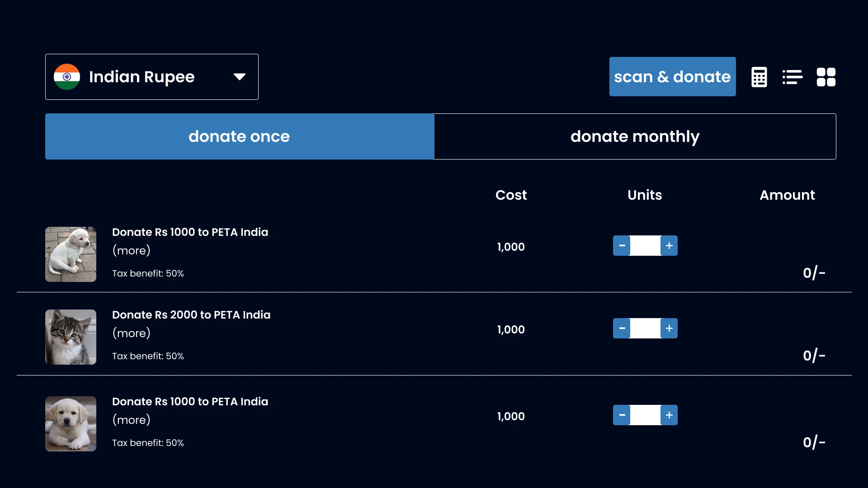Increase units for the sitting white puppy row
Viewport: 868px width, 488px height.
click(x=669, y=246)
